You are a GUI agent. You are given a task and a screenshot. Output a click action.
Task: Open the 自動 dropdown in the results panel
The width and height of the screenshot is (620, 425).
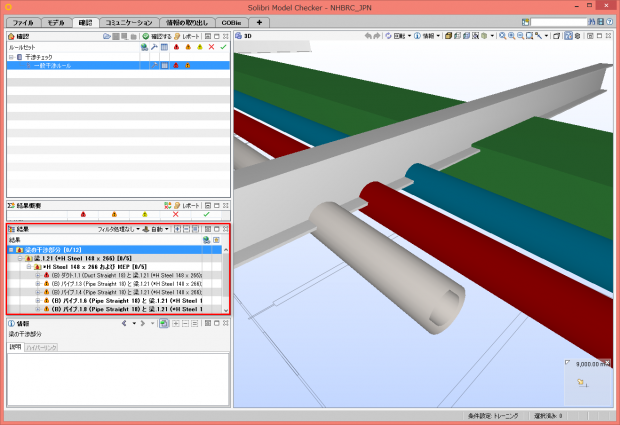click(156, 229)
